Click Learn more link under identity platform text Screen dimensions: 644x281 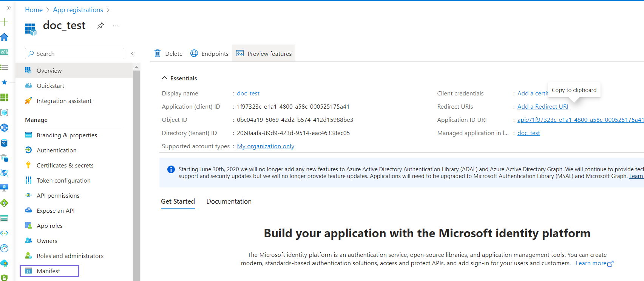tap(595, 263)
